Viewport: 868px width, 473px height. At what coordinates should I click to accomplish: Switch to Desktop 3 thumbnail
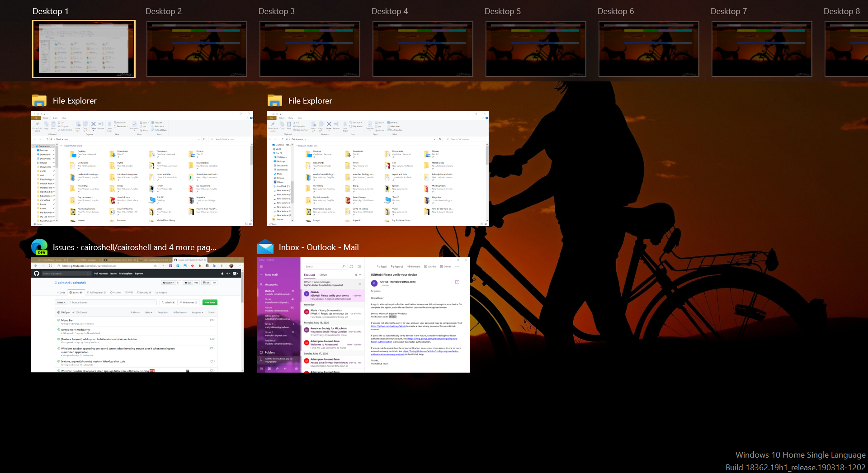pos(309,49)
